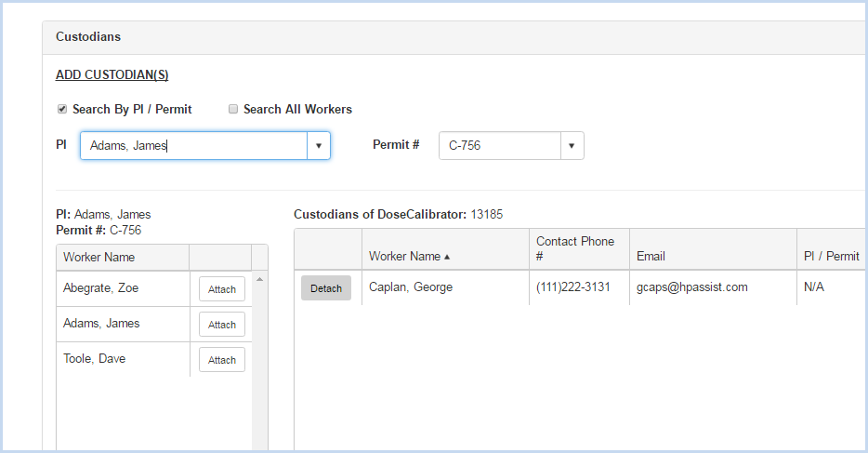Attach worker Abegrate, Zoe
868x453 pixels.
coord(222,289)
